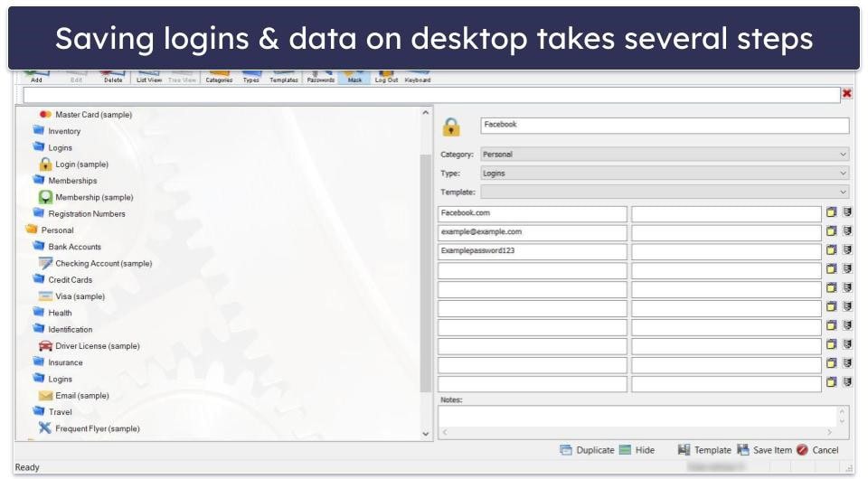Click gray icon at end of Facebook.com row

[847, 211]
